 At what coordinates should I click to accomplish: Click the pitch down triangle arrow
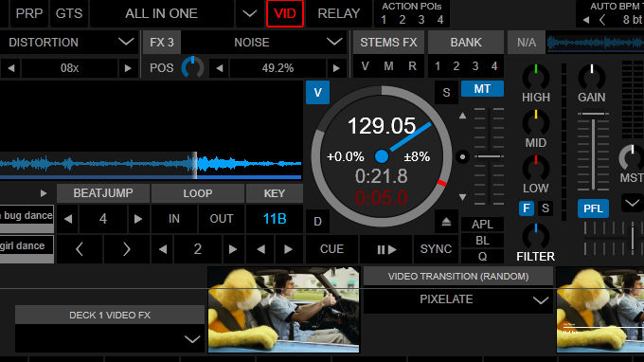coord(462,197)
